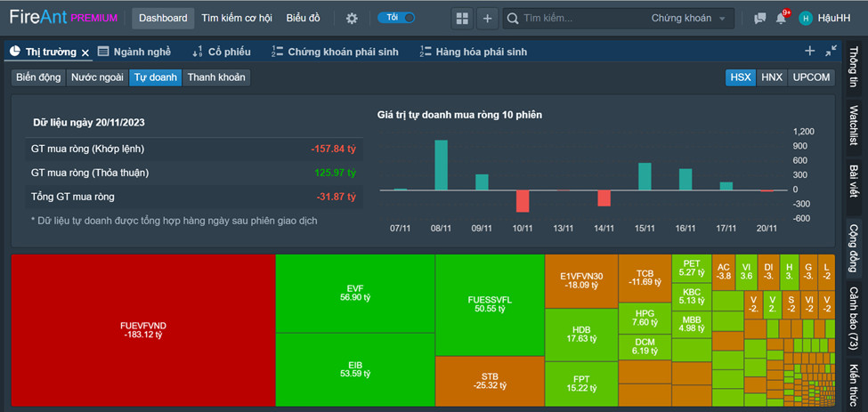Screen dimensions: 868x412
Task: Open the settings gear icon
Action: pyautogui.click(x=352, y=19)
